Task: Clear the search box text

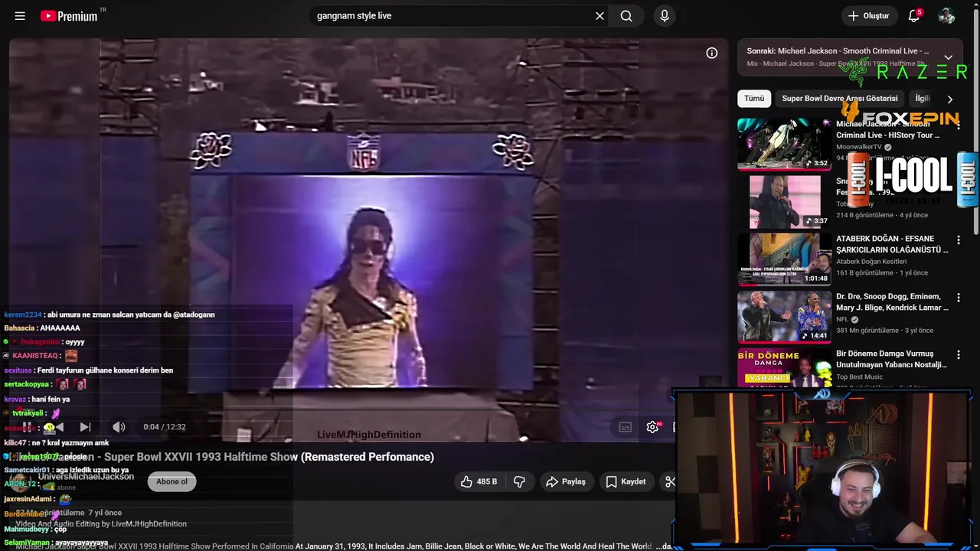Action: pyautogui.click(x=599, y=15)
